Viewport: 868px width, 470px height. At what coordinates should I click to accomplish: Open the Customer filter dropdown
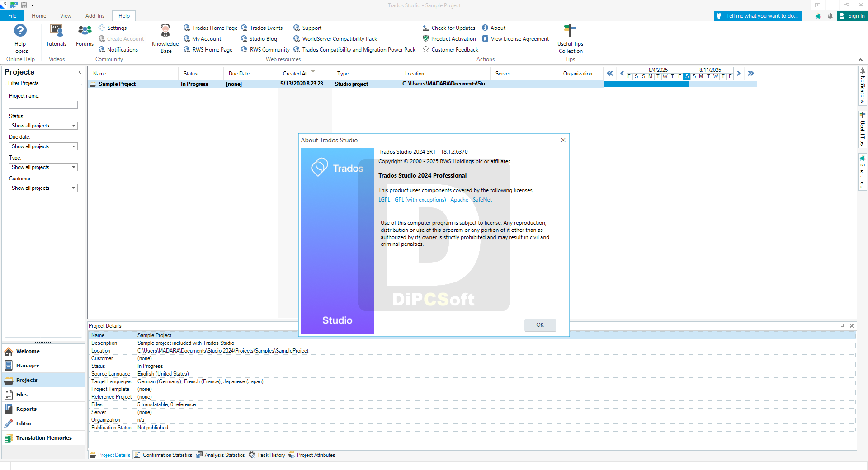(x=43, y=188)
